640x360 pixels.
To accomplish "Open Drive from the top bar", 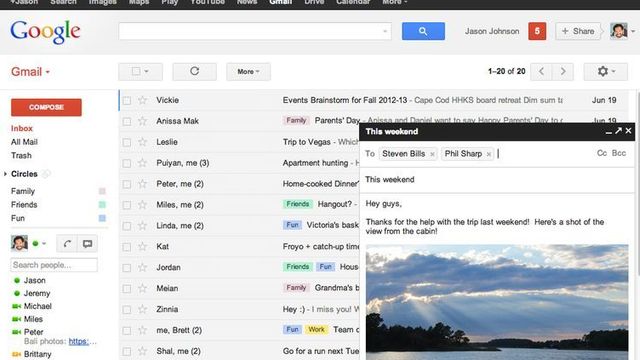I will point(314,2).
